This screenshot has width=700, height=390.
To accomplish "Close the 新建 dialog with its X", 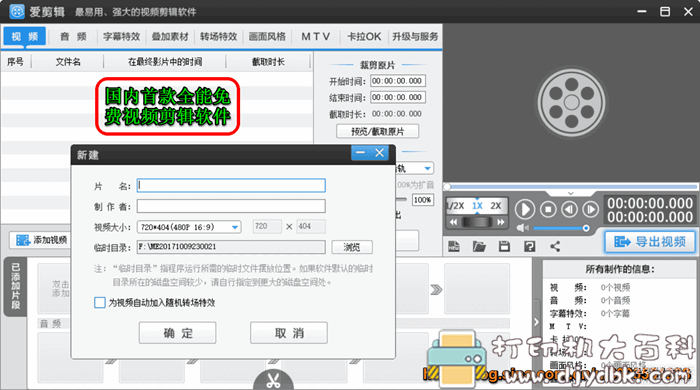I will click(x=379, y=153).
